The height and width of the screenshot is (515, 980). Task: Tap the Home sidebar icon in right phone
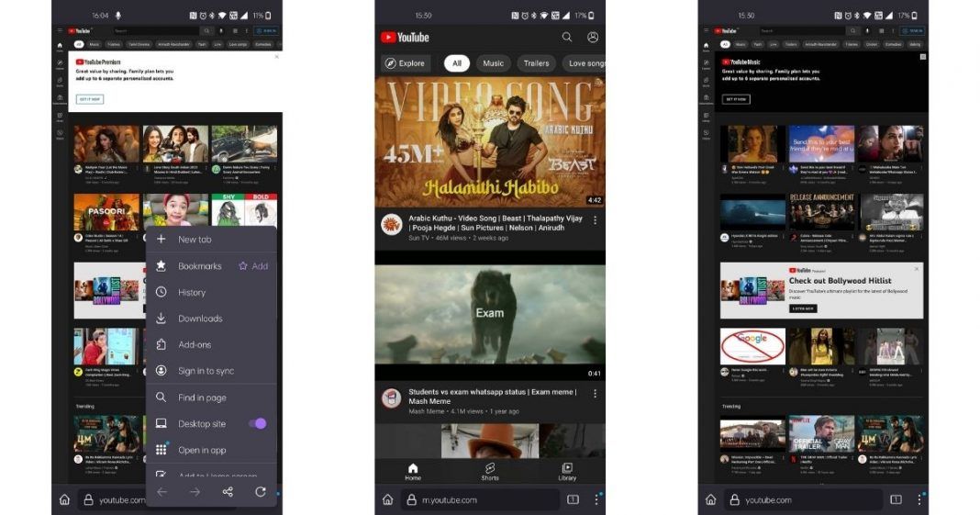click(707, 46)
